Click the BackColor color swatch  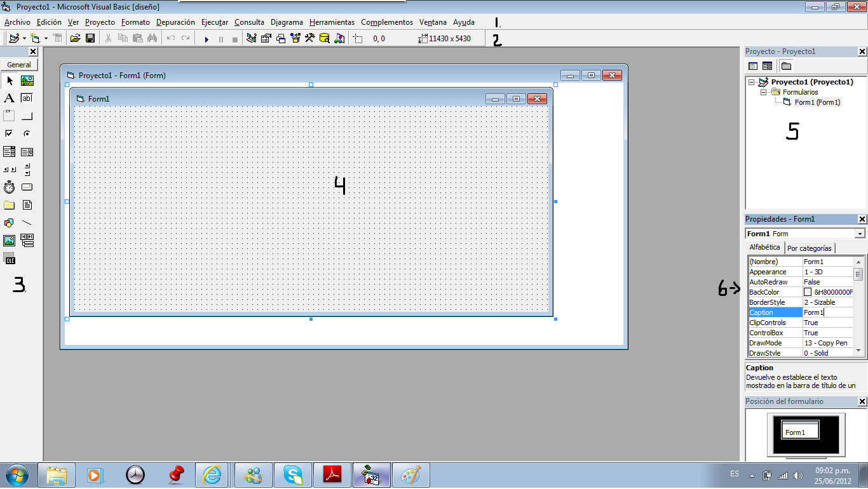tap(807, 291)
